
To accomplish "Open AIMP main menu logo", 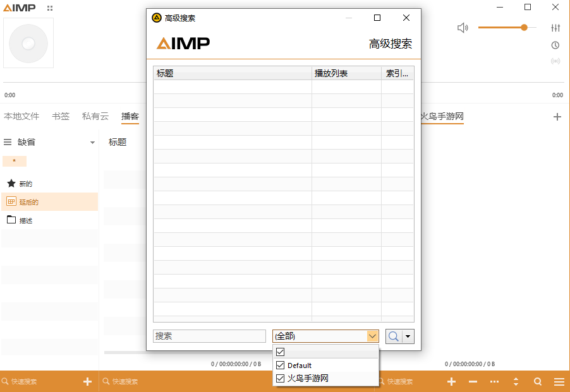I will tap(20, 8).
